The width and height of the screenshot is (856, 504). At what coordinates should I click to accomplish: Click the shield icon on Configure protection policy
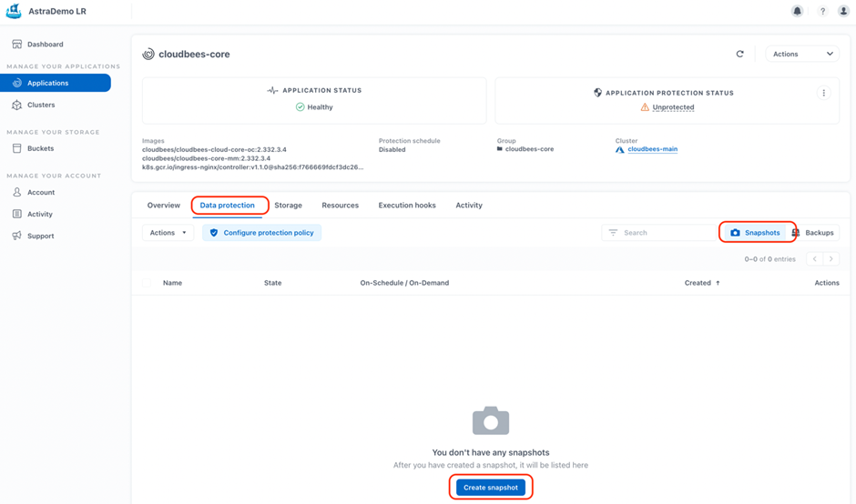[213, 233]
